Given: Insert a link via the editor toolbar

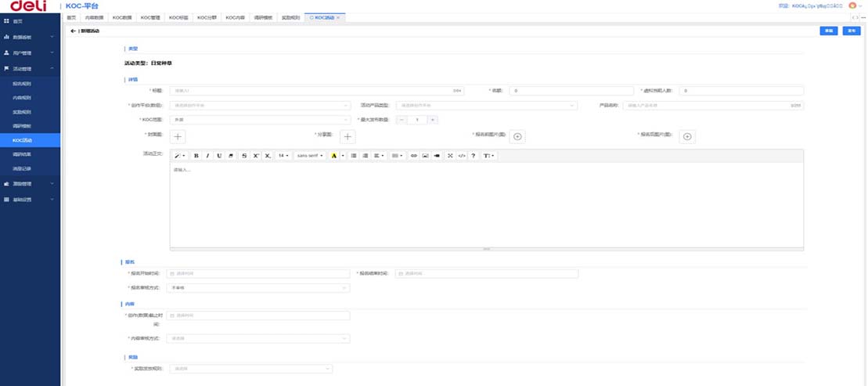Looking at the screenshot, I should tap(414, 156).
